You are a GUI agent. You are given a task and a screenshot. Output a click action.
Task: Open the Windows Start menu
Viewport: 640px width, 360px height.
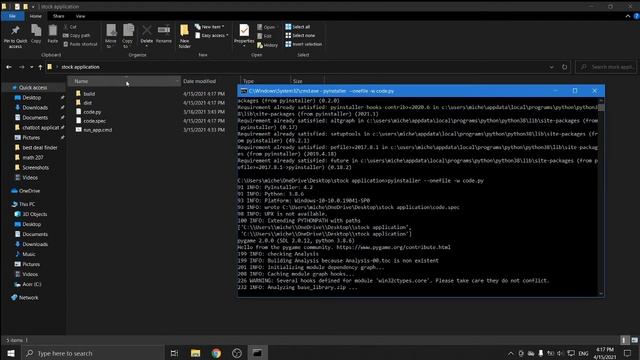pos(11,353)
